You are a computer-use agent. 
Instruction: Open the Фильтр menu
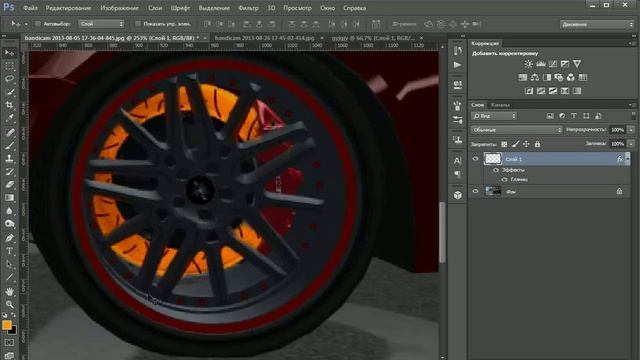pyautogui.click(x=248, y=8)
